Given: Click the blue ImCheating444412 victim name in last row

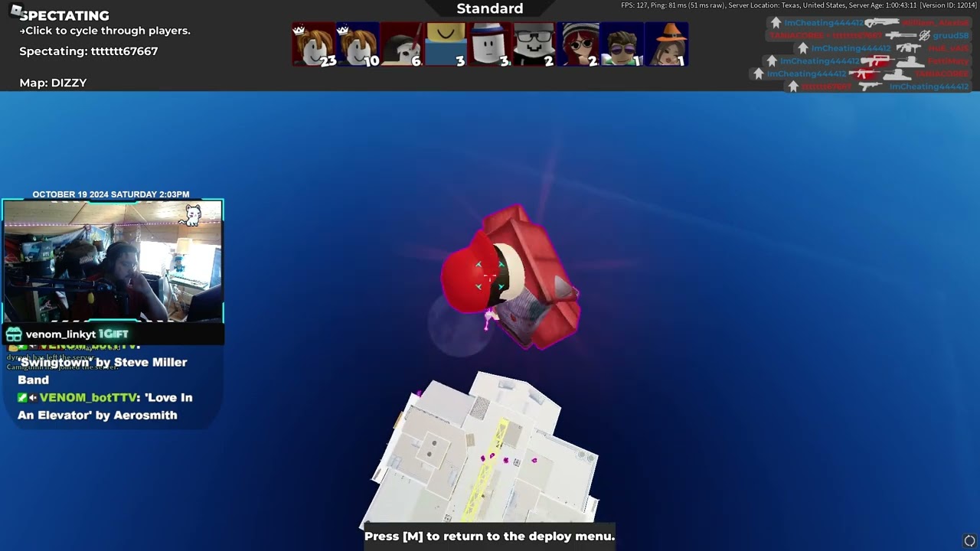Looking at the screenshot, I should (x=929, y=86).
